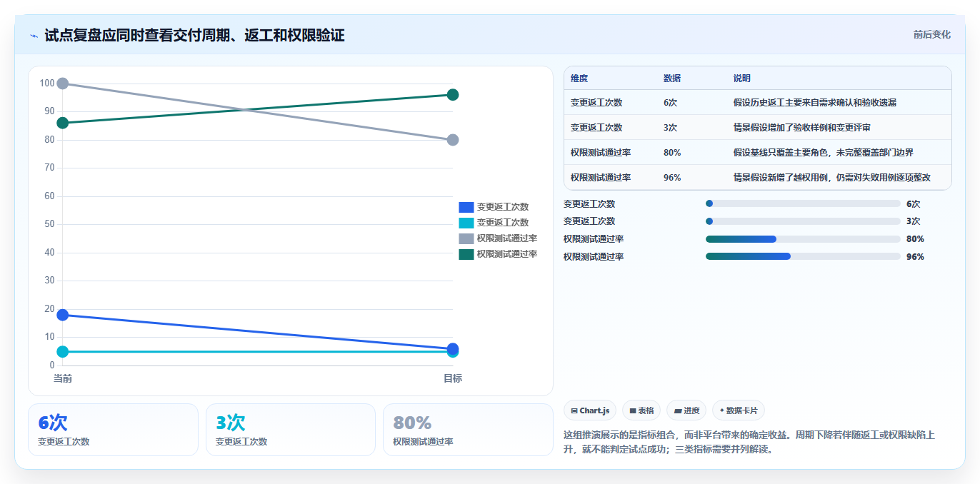This screenshot has width=980, height=484.
Task: Toggle the gray legend swatch for 权限测试通过率
Action: (x=466, y=238)
